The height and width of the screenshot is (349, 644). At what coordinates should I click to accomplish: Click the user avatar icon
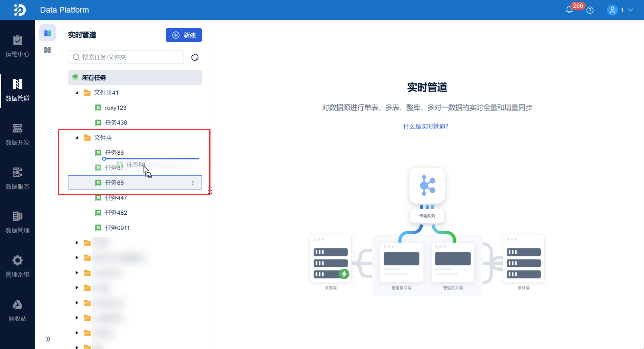click(x=612, y=10)
